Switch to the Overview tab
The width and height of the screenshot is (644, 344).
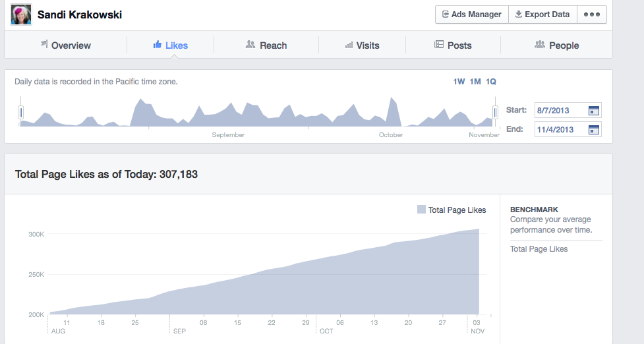(65, 45)
